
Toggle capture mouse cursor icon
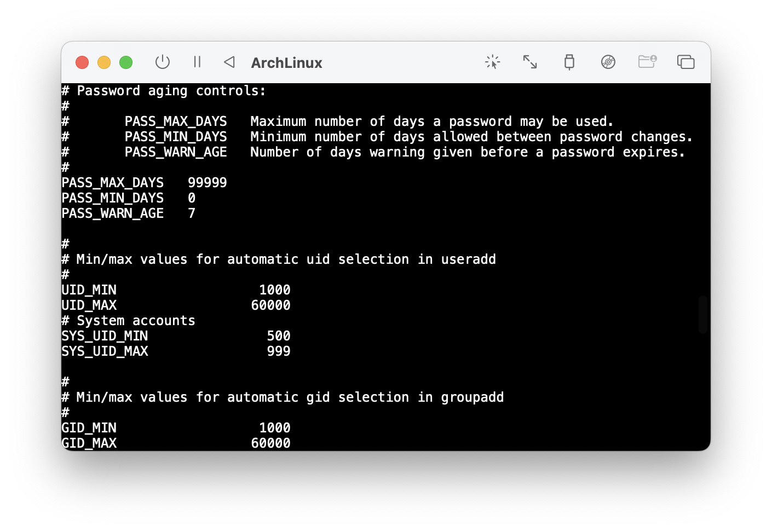[492, 62]
